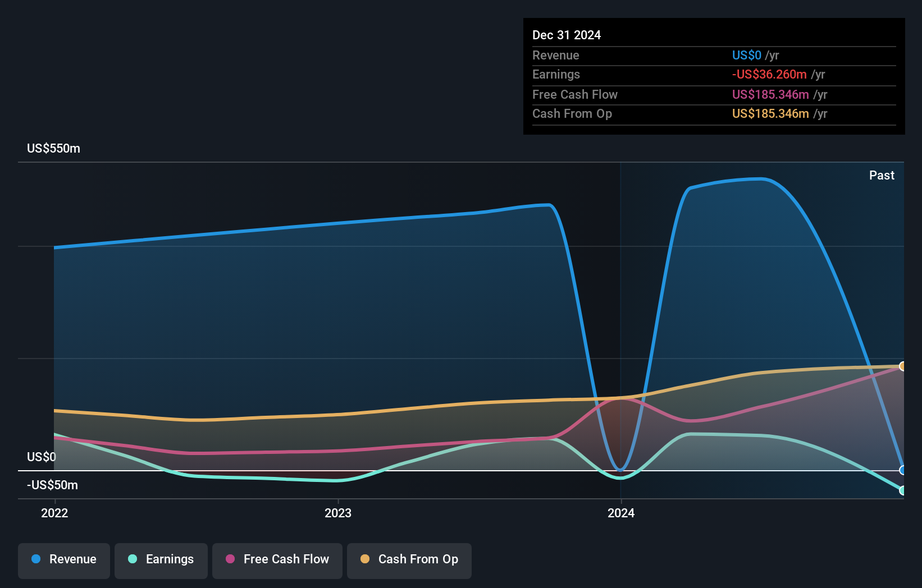
Task: Click the Earnings row label in tooltip
Action: click(x=556, y=75)
